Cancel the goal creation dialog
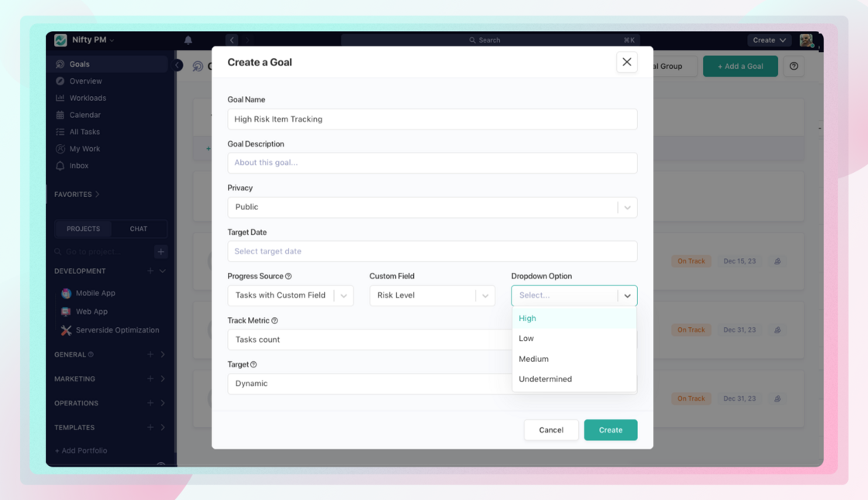The width and height of the screenshot is (868, 500). (551, 430)
